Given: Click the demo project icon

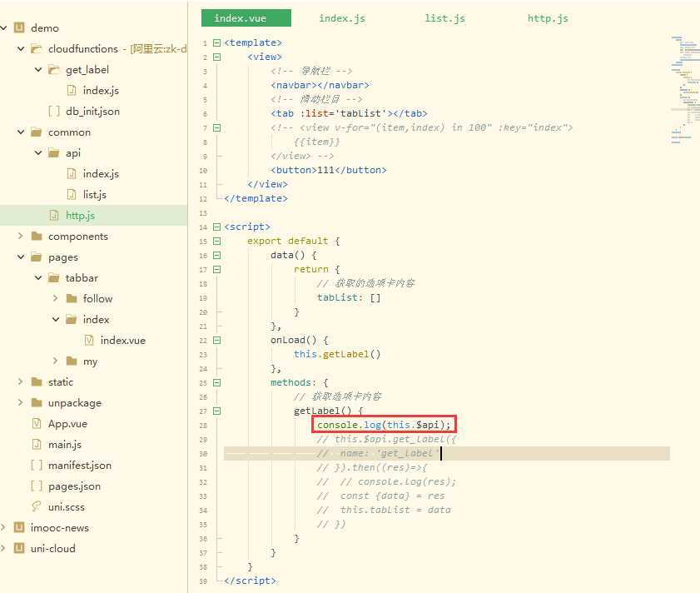Looking at the screenshot, I should pyautogui.click(x=19, y=27).
